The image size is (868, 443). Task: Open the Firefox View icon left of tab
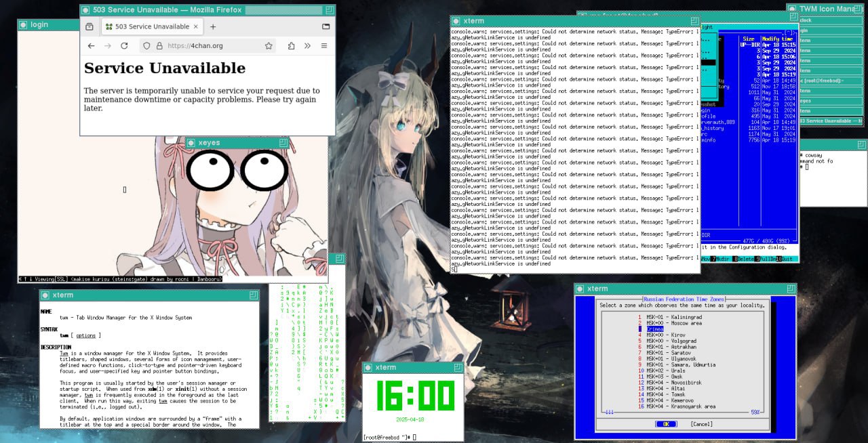click(90, 26)
